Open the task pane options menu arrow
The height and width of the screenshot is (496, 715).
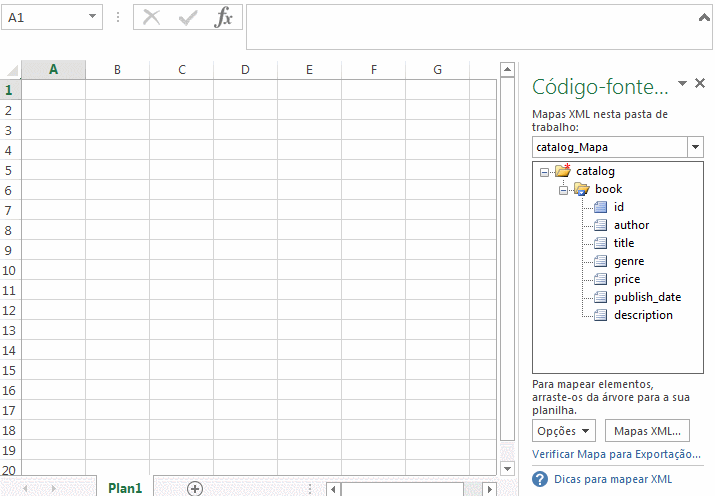click(x=682, y=84)
